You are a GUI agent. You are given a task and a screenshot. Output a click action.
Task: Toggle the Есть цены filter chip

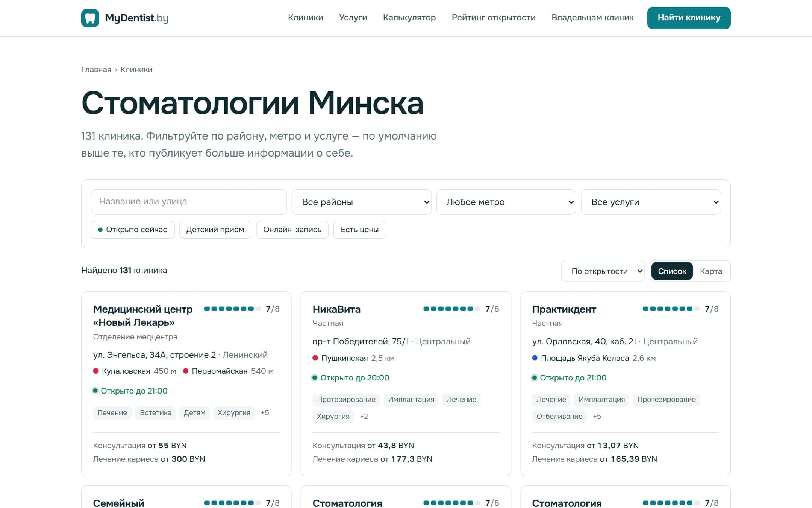[x=359, y=230]
